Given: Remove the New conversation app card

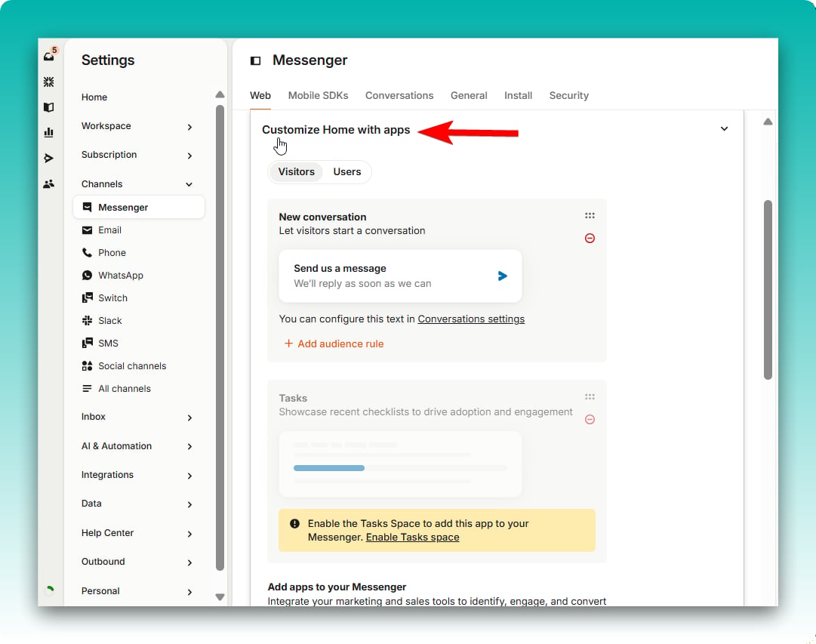Looking at the screenshot, I should 590,239.
